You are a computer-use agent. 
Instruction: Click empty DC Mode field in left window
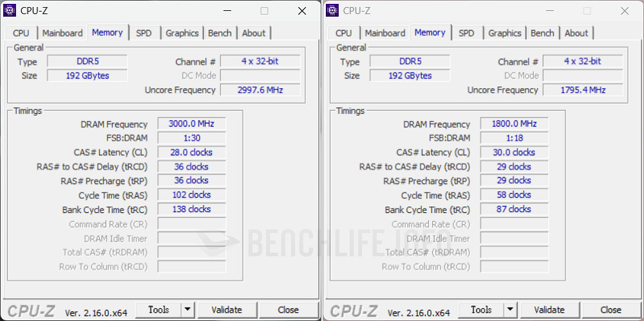(260, 75)
